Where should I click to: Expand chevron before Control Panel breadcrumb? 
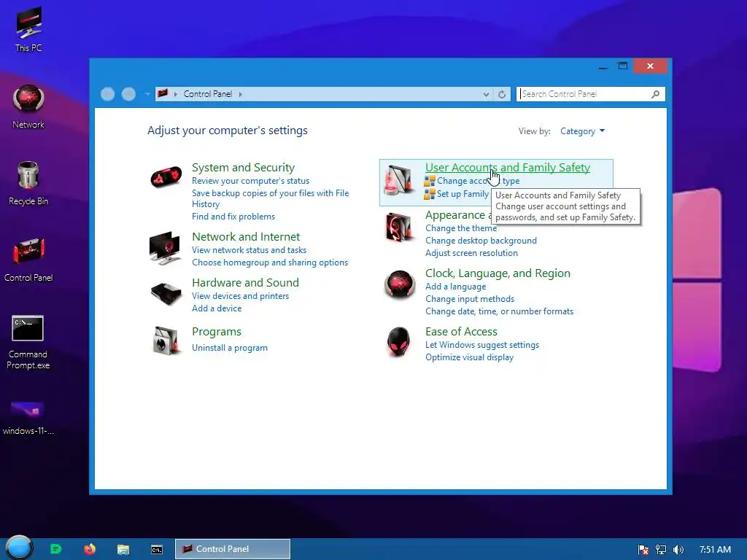(x=176, y=94)
